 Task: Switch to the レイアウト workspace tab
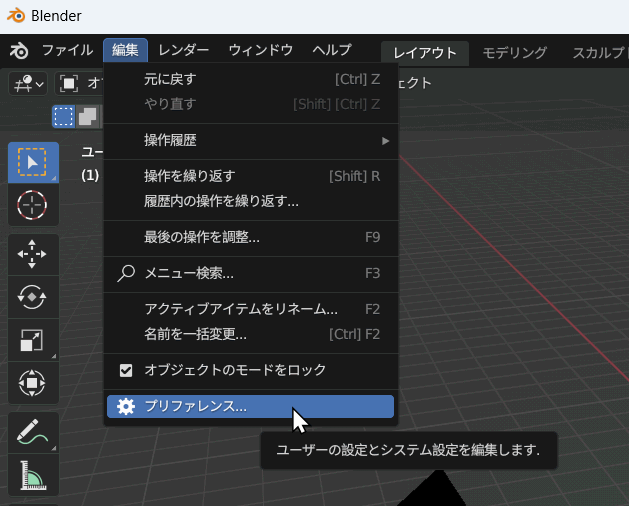pyautogui.click(x=425, y=53)
